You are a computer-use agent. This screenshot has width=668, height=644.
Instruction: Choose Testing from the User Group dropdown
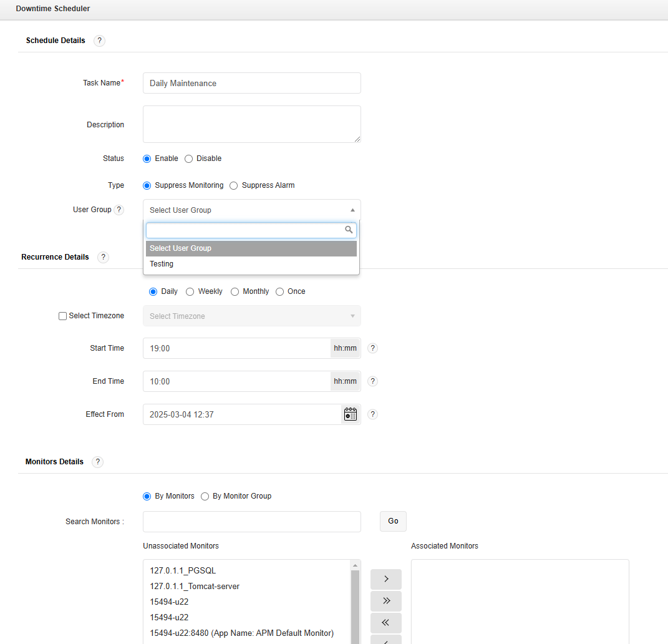[x=162, y=263]
